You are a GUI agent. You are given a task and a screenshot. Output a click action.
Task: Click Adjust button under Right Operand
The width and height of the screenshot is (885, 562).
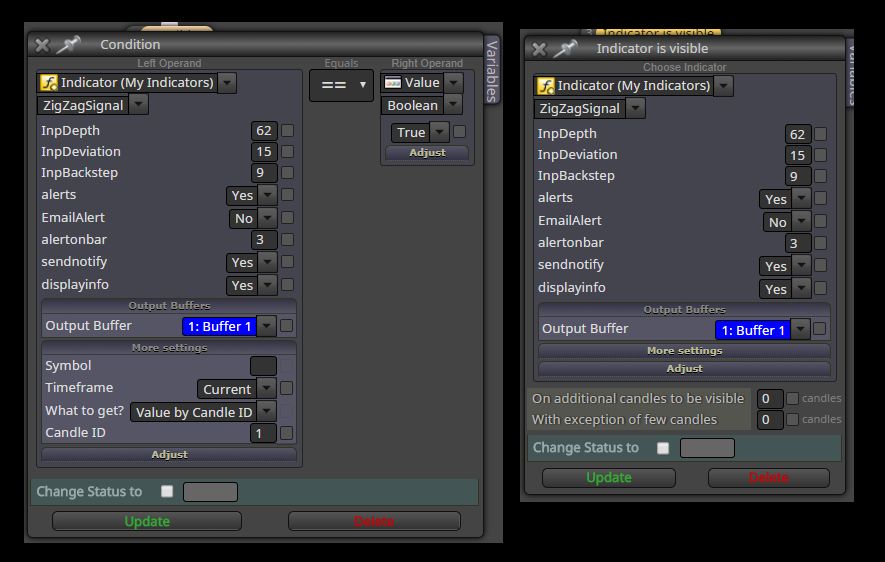(427, 153)
